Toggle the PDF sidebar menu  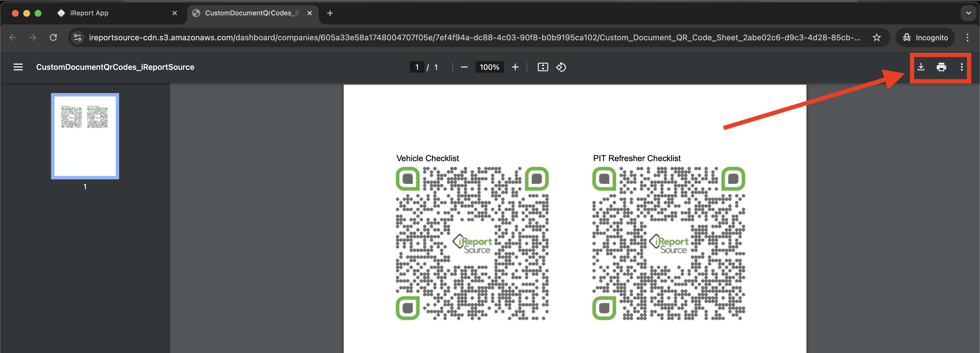(x=18, y=67)
